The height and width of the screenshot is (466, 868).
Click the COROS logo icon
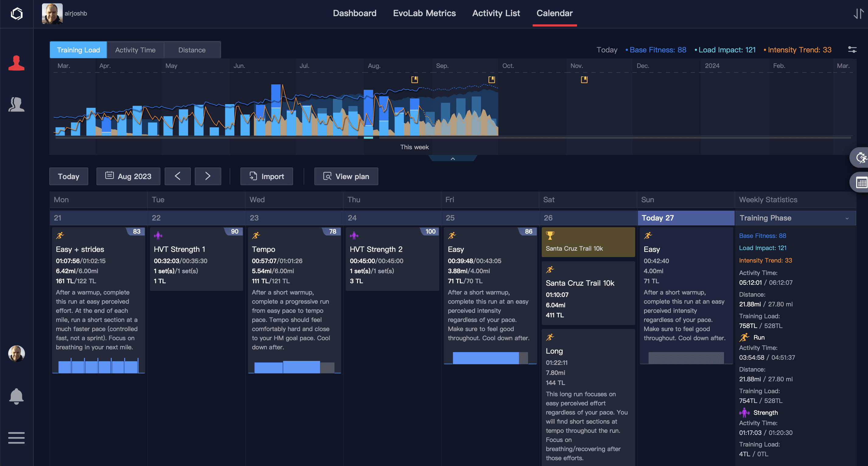click(16, 13)
